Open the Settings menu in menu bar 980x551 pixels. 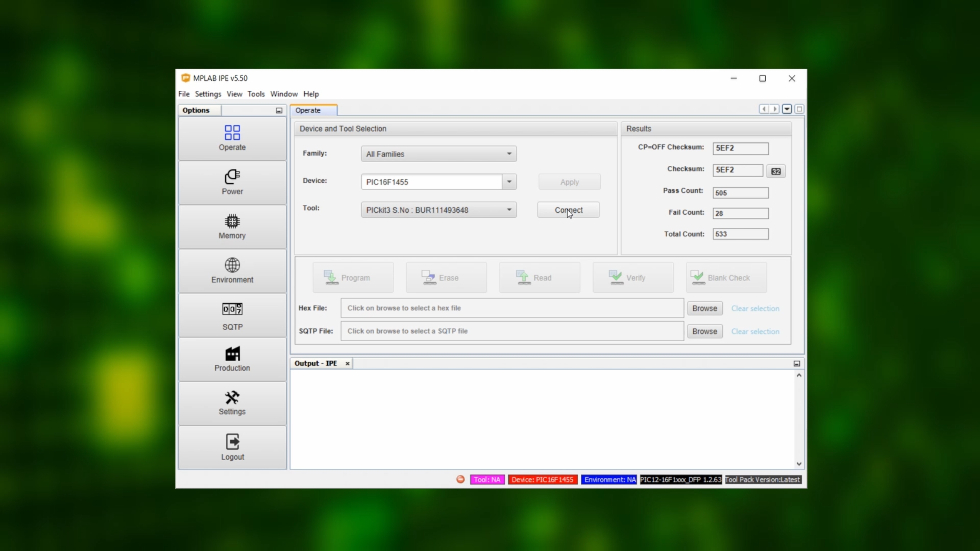pos(208,94)
